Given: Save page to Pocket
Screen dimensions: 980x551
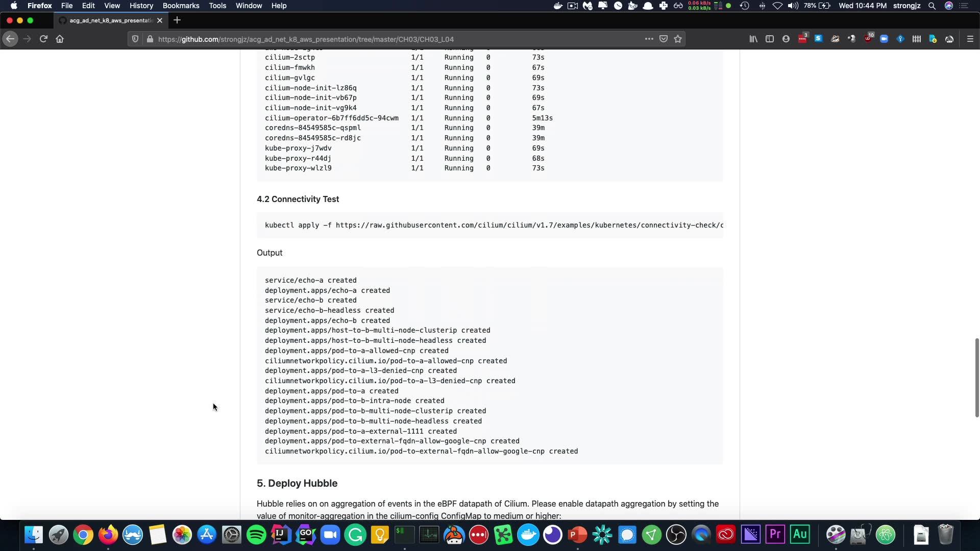Looking at the screenshot, I should point(664,39).
